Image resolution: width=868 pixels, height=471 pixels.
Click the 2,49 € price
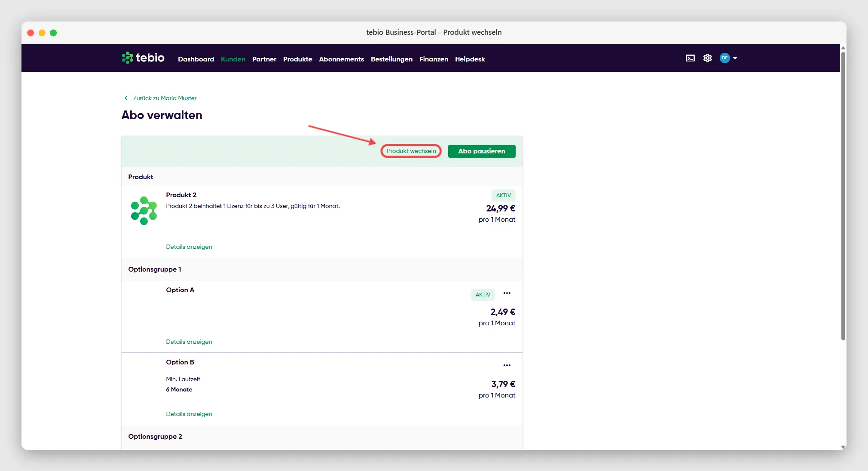click(503, 312)
